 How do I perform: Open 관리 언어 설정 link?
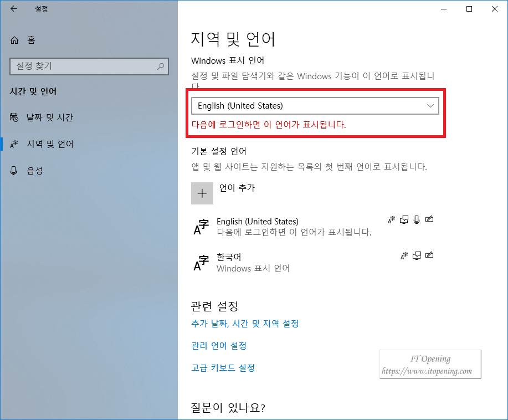(219, 346)
